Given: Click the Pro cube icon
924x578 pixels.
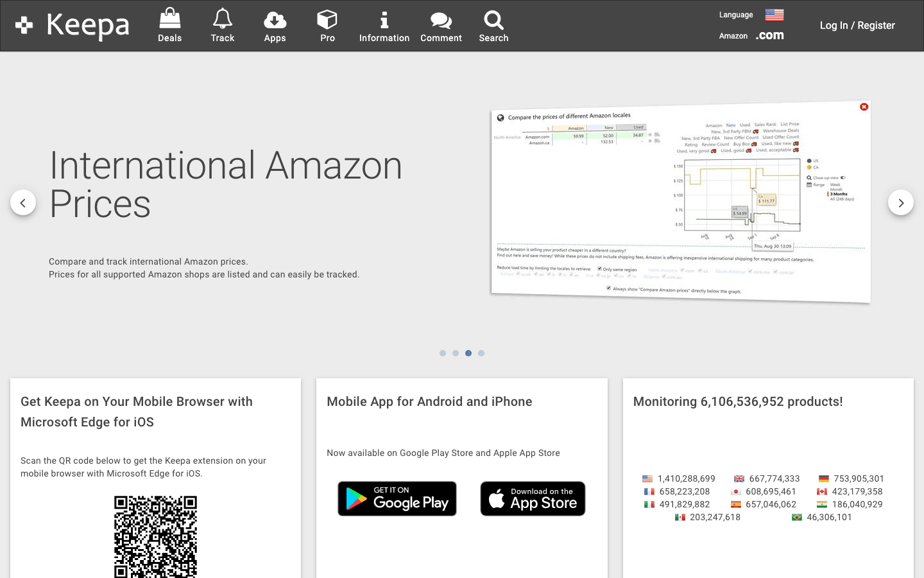Looking at the screenshot, I should [x=327, y=19].
